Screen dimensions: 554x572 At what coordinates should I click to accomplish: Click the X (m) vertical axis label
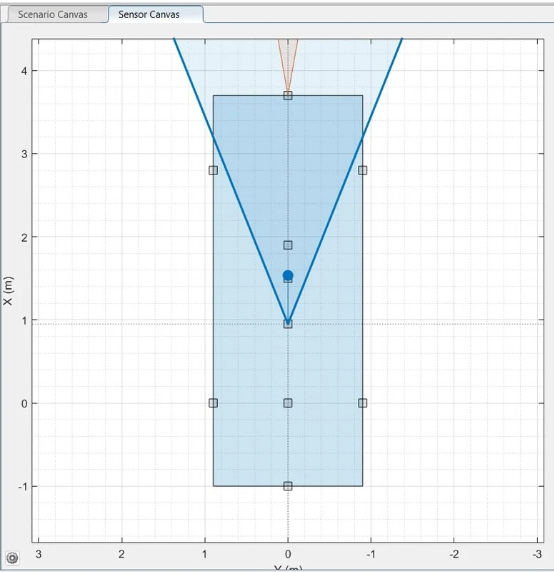8,291
